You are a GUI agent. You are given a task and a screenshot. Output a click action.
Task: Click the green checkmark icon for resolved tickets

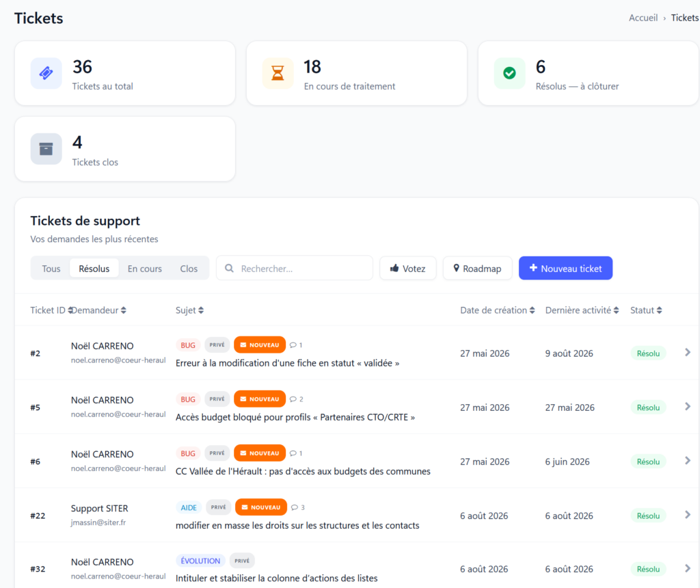509,72
